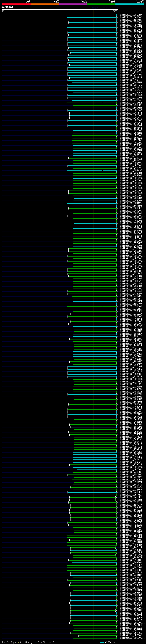Select the query name AV561021
The height and width of the screenshot is (644, 146).
8,8
